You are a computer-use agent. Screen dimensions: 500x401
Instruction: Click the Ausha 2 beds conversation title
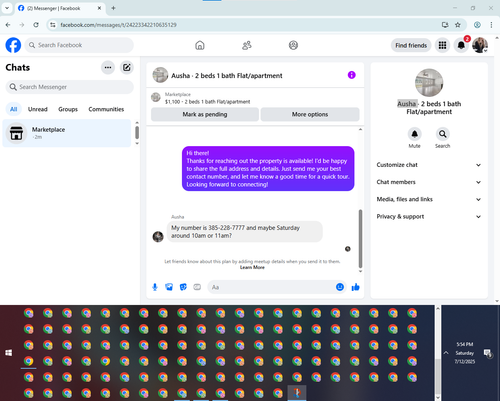pos(227,76)
